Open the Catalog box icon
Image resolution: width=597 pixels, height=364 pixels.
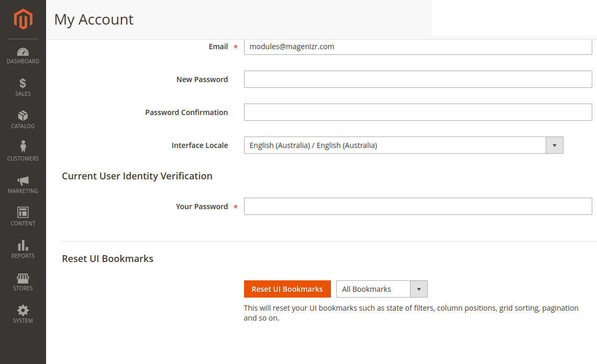coord(23,116)
